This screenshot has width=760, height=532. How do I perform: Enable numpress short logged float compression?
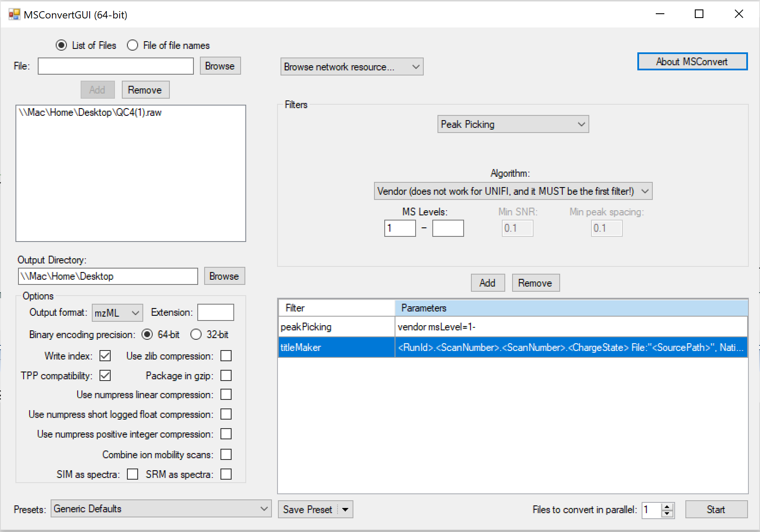coord(226,414)
